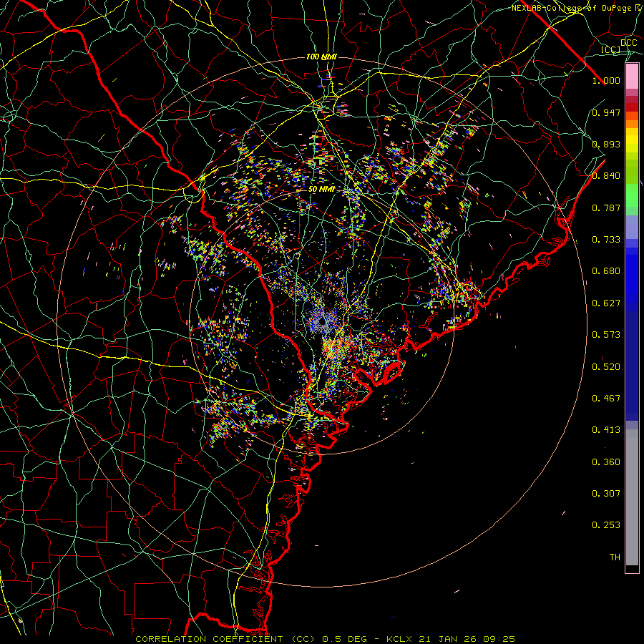
Task: Click the Correlation Coefficient caption at bottom
Action: pyautogui.click(x=325, y=639)
